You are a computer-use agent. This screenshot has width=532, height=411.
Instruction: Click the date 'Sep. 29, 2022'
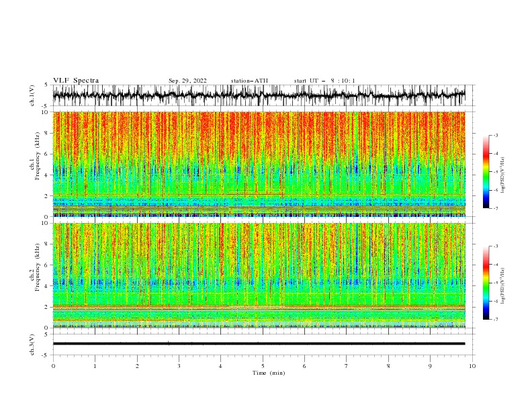tap(187, 81)
